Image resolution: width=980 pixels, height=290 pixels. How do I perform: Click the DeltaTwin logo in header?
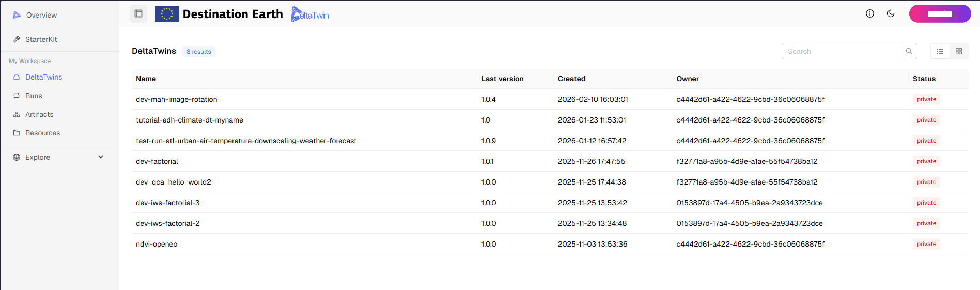(x=310, y=14)
